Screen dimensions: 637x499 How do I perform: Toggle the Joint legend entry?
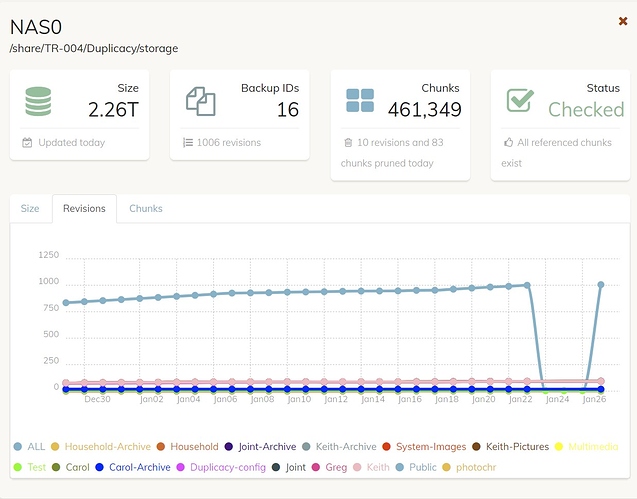point(289,467)
